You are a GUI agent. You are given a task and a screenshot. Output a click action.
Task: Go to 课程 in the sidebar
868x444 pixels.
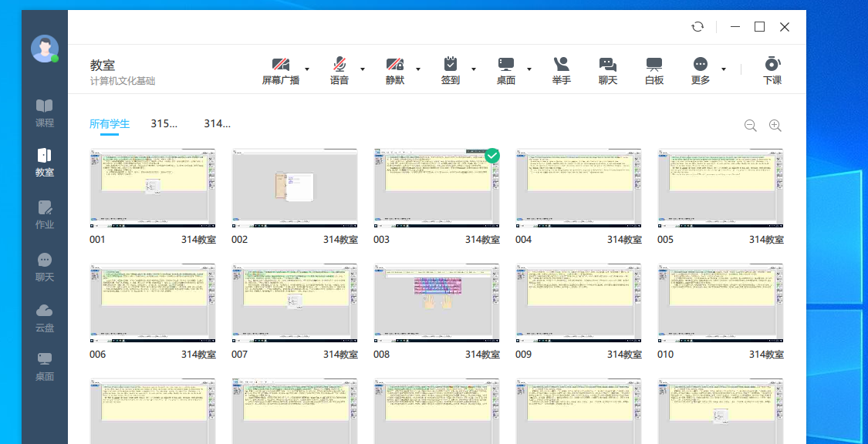pos(45,113)
